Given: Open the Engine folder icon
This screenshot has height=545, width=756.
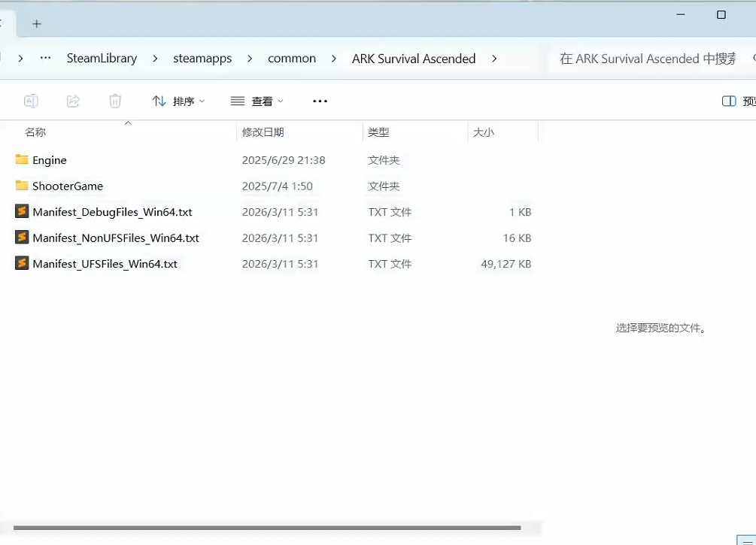Looking at the screenshot, I should click(x=22, y=160).
